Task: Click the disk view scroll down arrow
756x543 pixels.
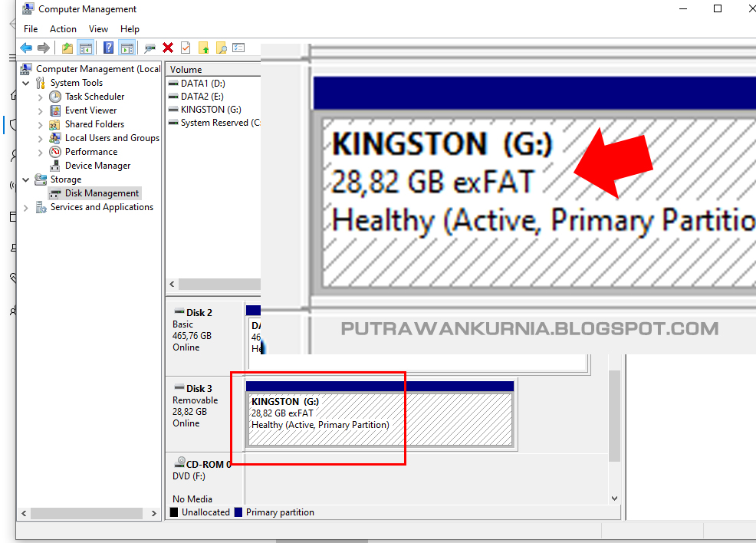Action: coord(614,499)
